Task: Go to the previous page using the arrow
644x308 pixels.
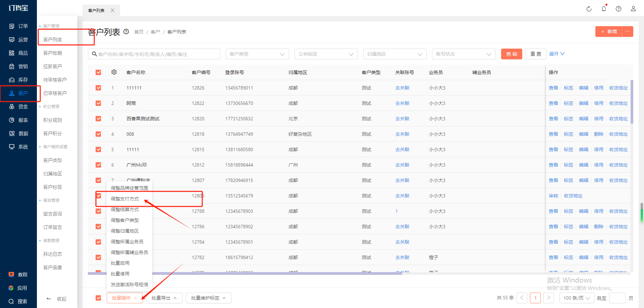Action: click(522, 298)
